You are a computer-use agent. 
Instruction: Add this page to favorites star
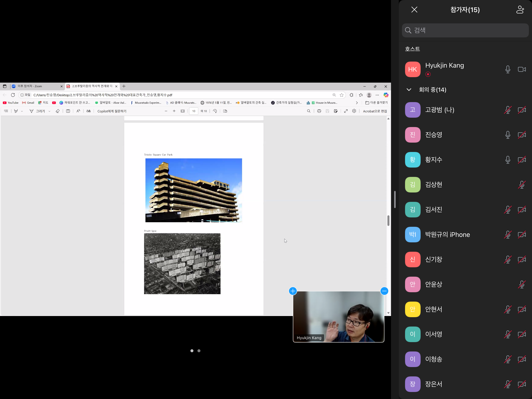click(342, 95)
